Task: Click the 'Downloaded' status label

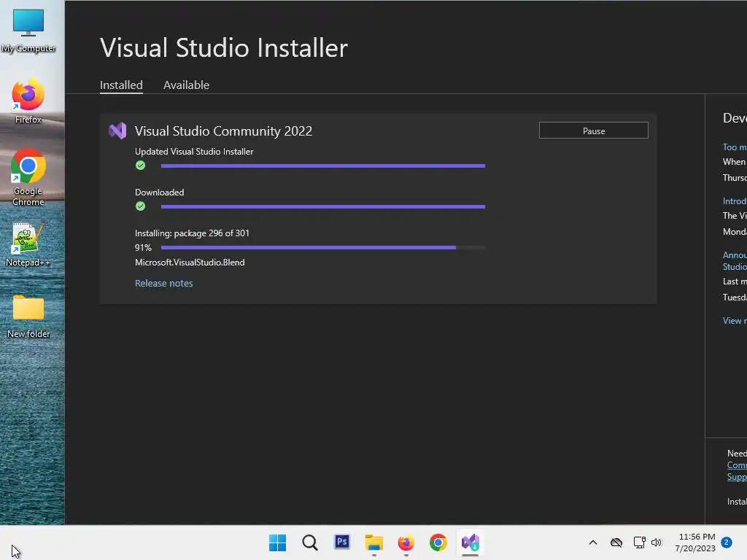Action: click(x=159, y=192)
